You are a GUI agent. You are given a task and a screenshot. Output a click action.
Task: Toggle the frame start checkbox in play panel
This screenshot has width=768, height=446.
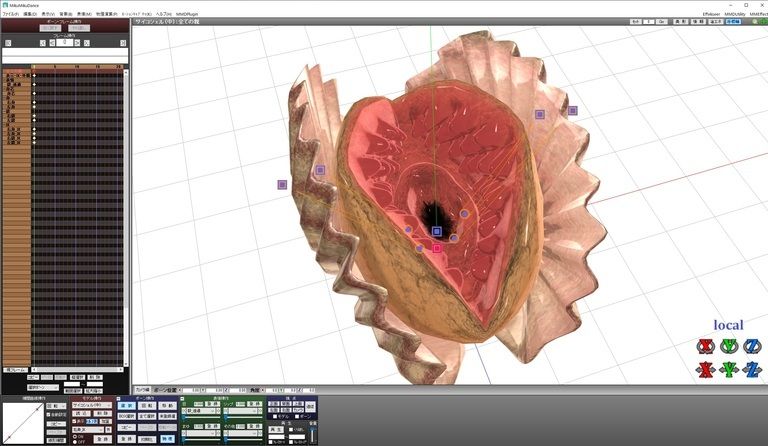(x=270, y=442)
